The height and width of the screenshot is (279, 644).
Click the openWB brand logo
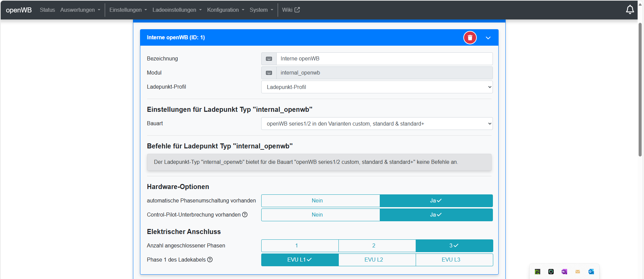19,10
